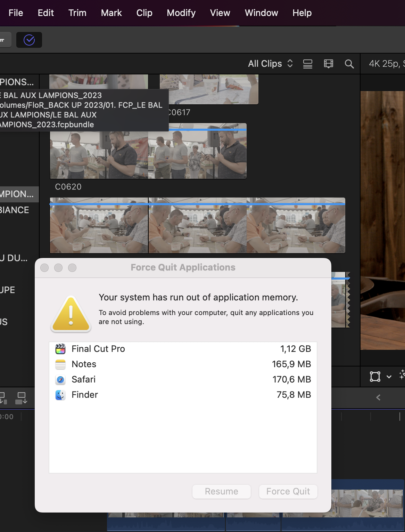
Task: Select the AMBIANCE item in the sidebar
Action: click(x=15, y=210)
